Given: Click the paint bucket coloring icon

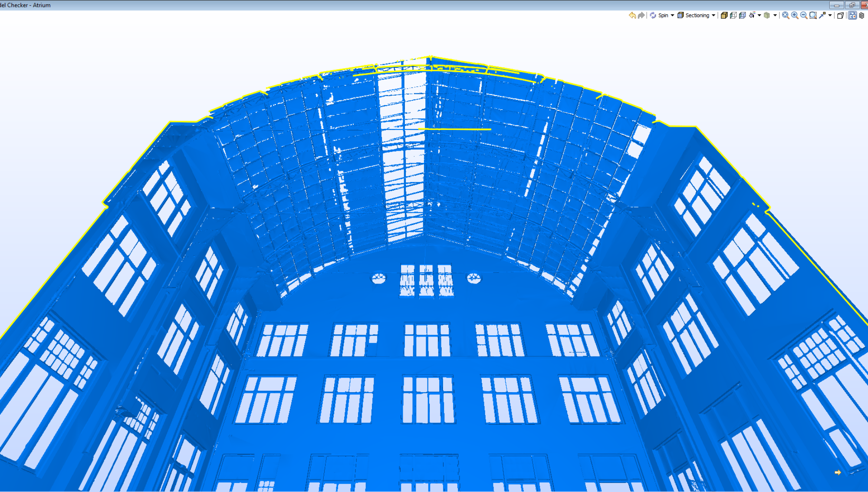Looking at the screenshot, I should click(x=752, y=15).
